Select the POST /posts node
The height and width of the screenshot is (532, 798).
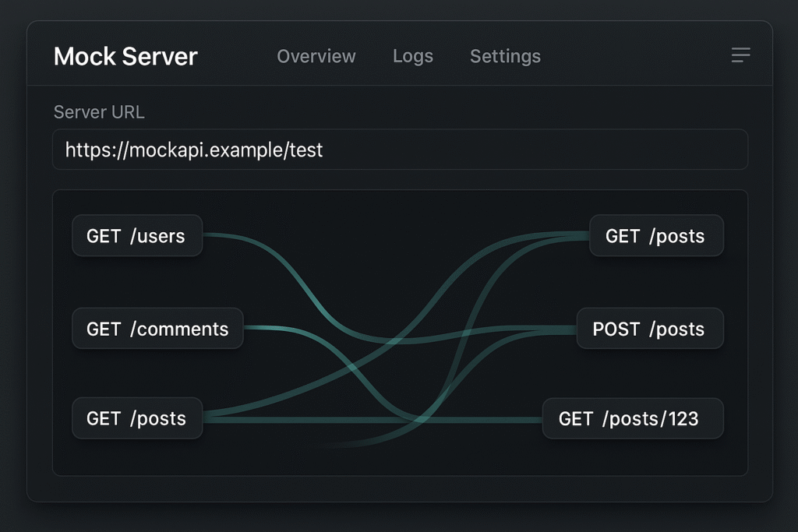coord(650,328)
